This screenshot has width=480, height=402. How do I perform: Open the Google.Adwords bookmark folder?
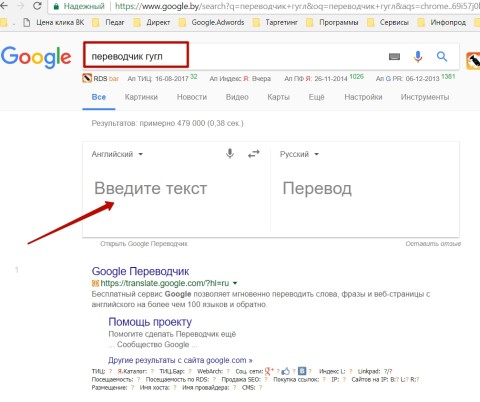point(211,22)
